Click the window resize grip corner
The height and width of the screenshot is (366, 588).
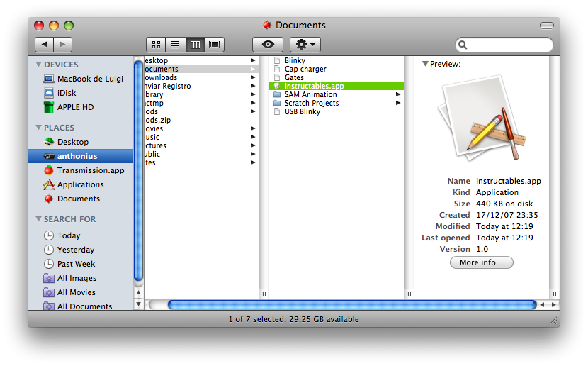(553, 321)
